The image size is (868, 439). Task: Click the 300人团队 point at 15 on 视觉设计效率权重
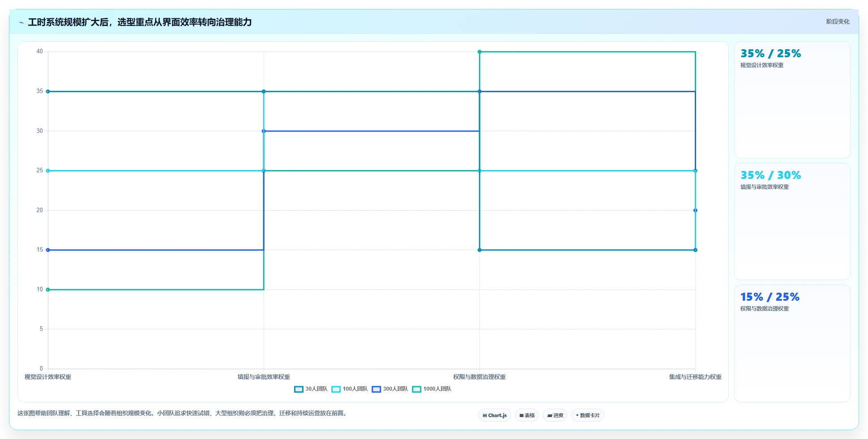point(48,250)
